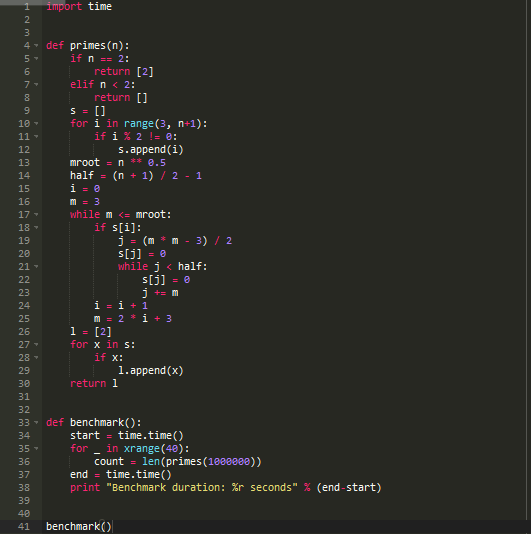This screenshot has height=534, width=531.
Task: Fold the def benchmark function
Action: [x=36, y=423]
